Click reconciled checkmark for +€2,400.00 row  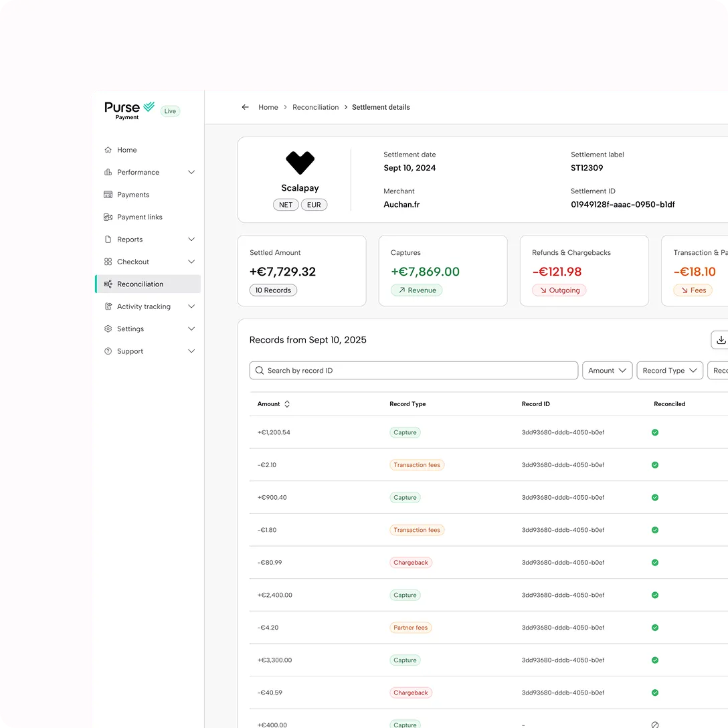(x=654, y=595)
